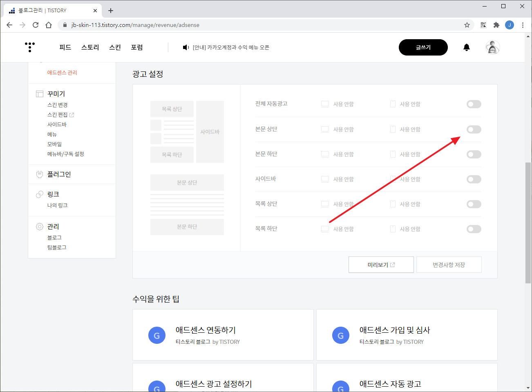
Task: Click the 플러그인 plug icon
Action: pos(40,174)
